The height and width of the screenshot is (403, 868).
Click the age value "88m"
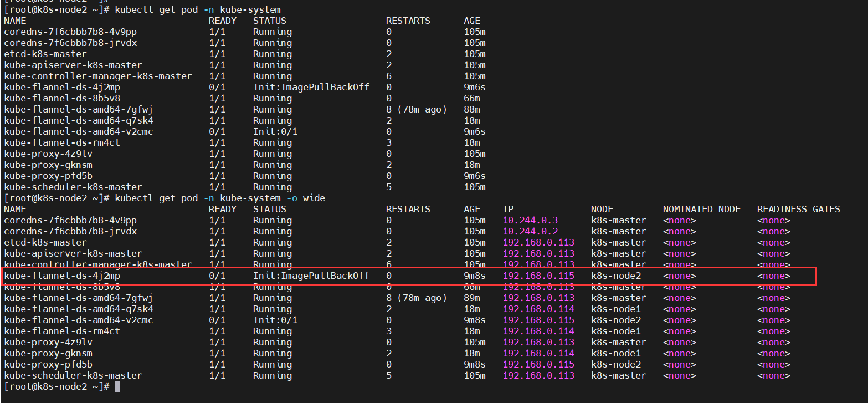[x=472, y=109]
